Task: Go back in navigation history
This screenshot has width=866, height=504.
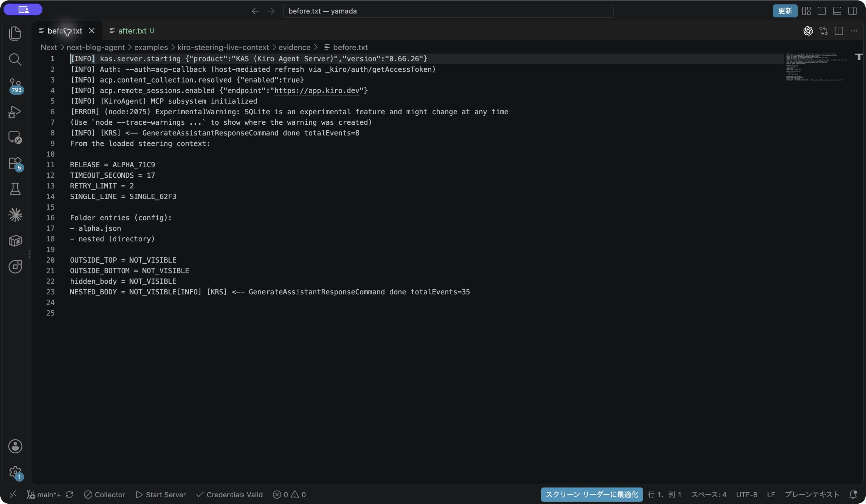Action: (255, 11)
